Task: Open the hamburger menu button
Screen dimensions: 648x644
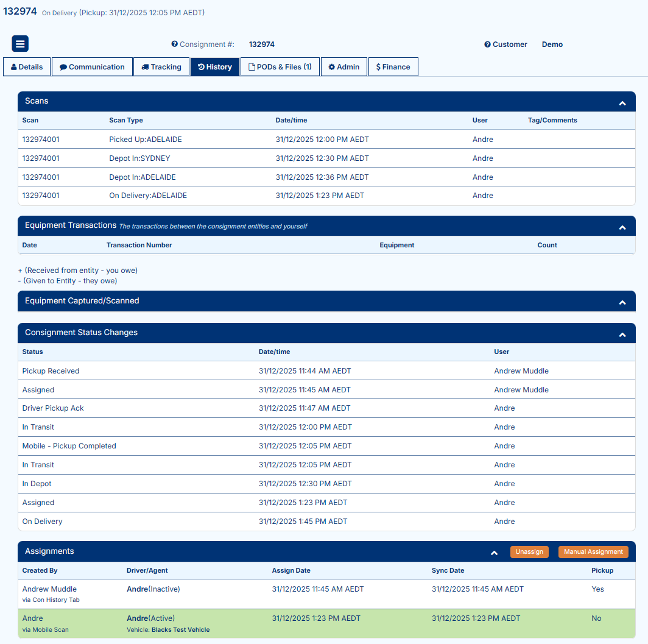Action: click(20, 44)
